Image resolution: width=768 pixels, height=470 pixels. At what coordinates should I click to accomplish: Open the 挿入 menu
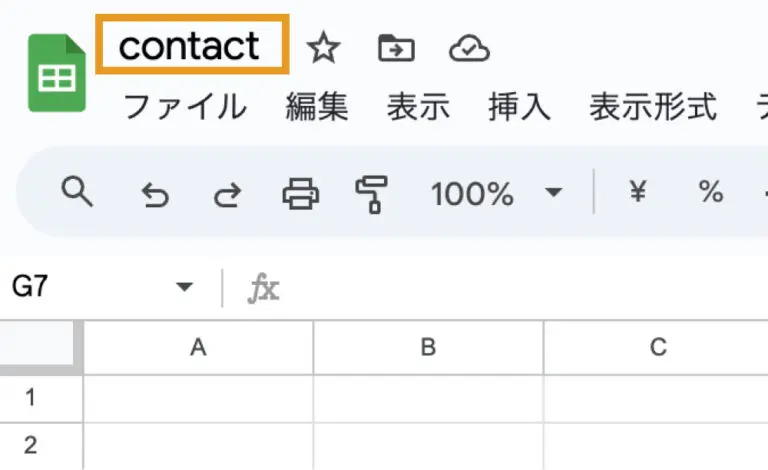519,106
